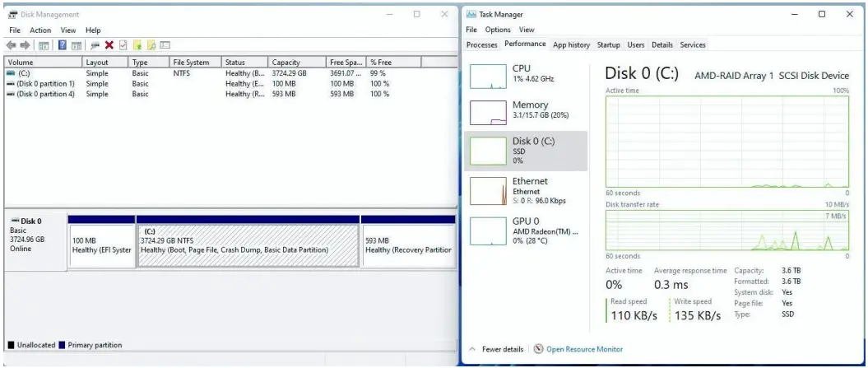
Task: Click the Disk 0 partition 4 drive icon
Action: coord(11,94)
